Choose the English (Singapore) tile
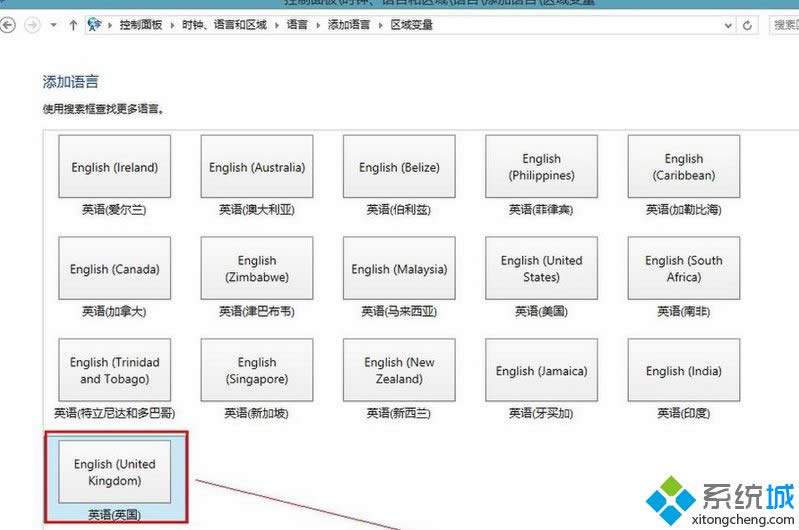Image resolution: width=799 pixels, height=530 pixels. pyautogui.click(x=257, y=371)
